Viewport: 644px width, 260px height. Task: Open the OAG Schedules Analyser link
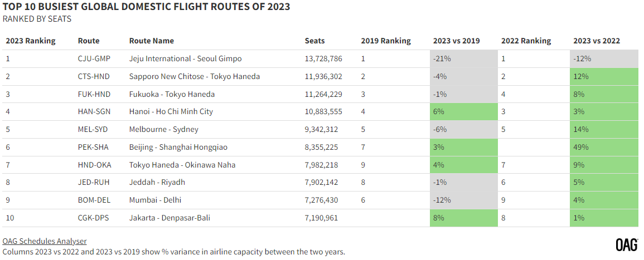point(45,241)
